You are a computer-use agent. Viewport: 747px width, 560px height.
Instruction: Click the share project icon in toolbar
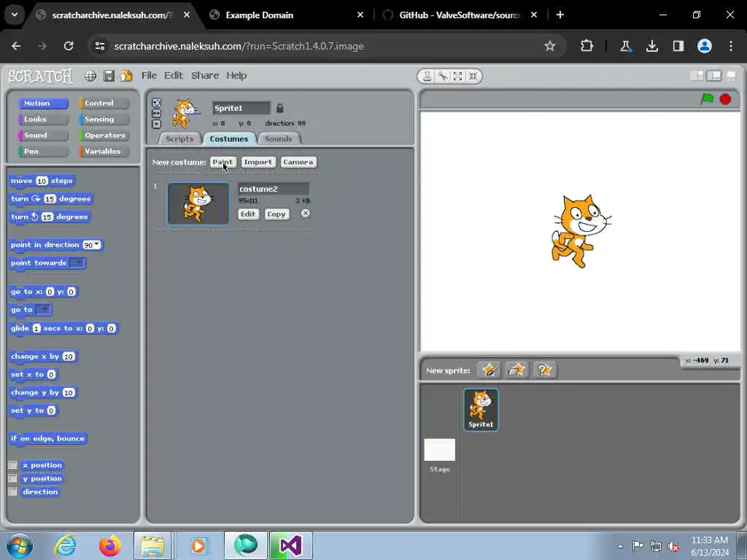(126, 76)
